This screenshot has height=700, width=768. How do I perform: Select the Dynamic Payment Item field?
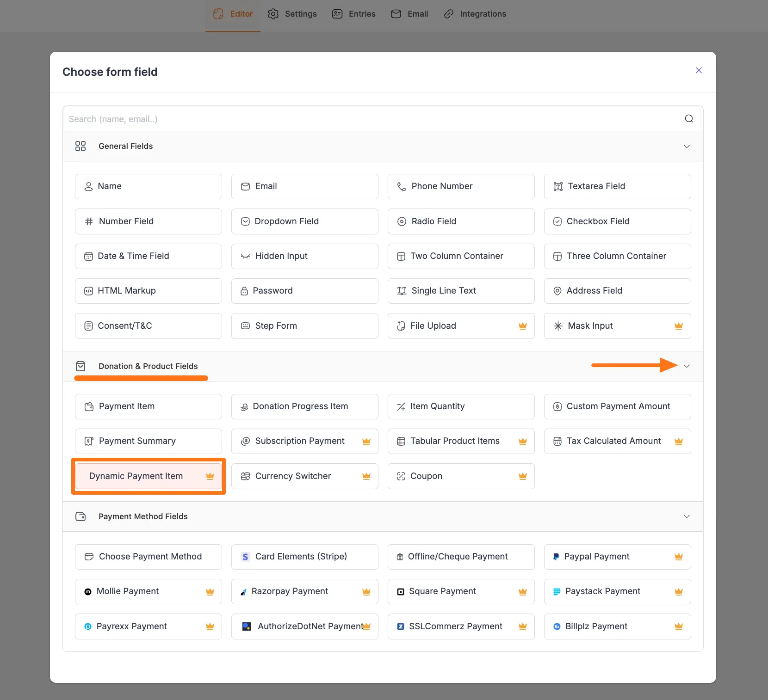tap(148, 476)
